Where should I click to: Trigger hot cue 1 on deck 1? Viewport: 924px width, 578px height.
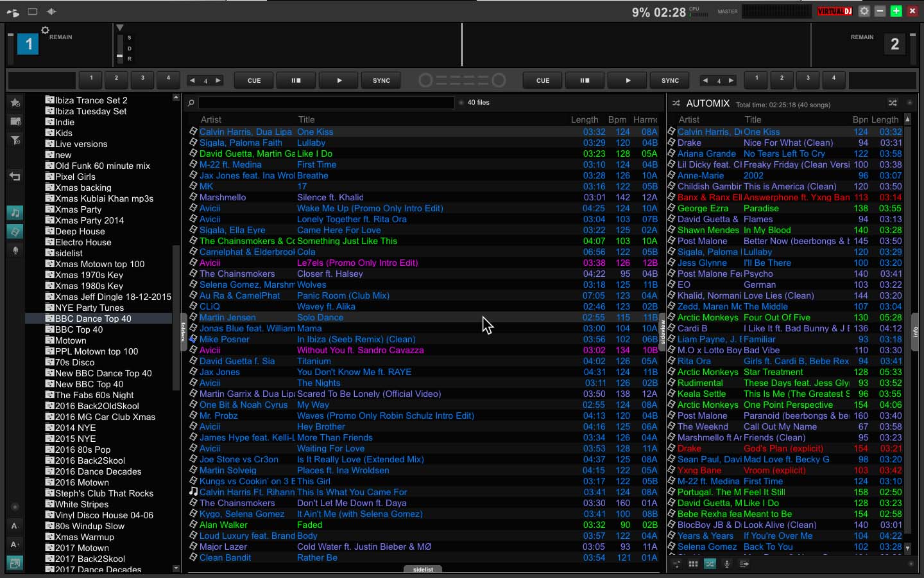click(90, 80)
